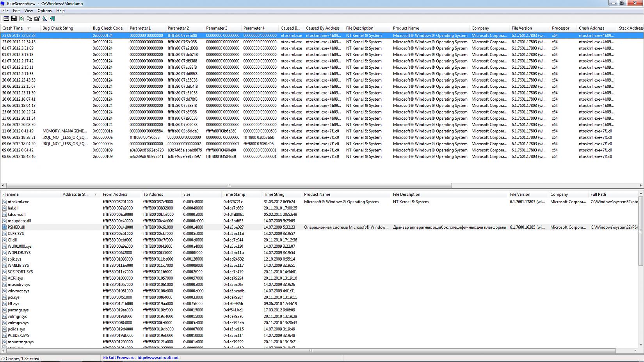Open the View menu
The image size is (644, 362).
click(28, 11)
